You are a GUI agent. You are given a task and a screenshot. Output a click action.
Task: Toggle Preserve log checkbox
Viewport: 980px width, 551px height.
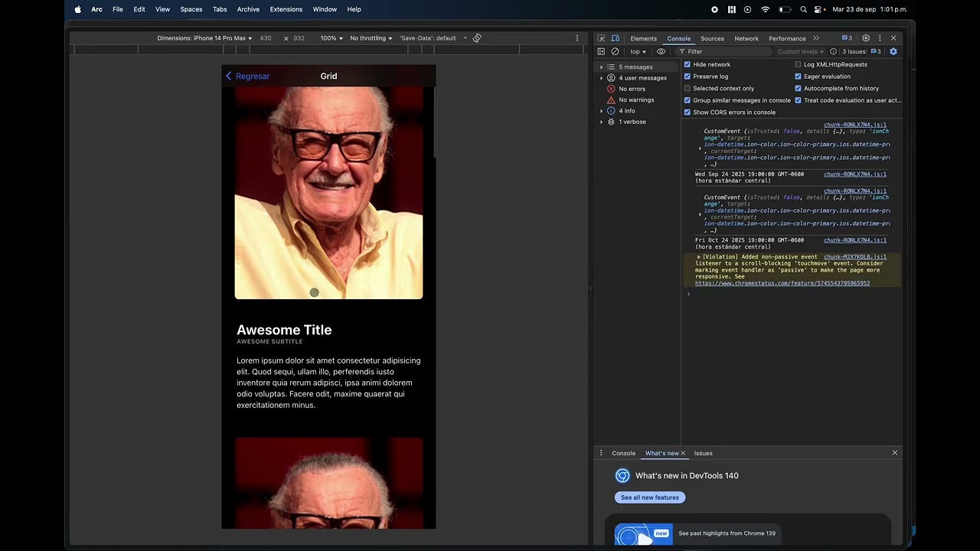(x=687, y=77)
